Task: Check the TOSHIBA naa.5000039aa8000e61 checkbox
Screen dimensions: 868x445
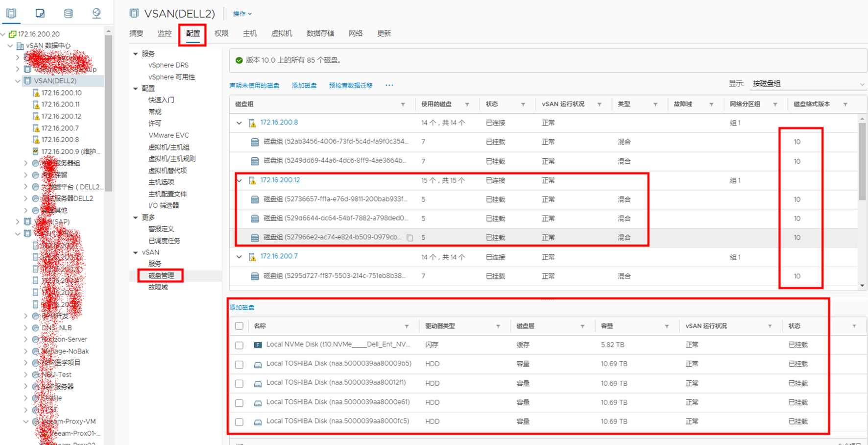Action: 239,403
